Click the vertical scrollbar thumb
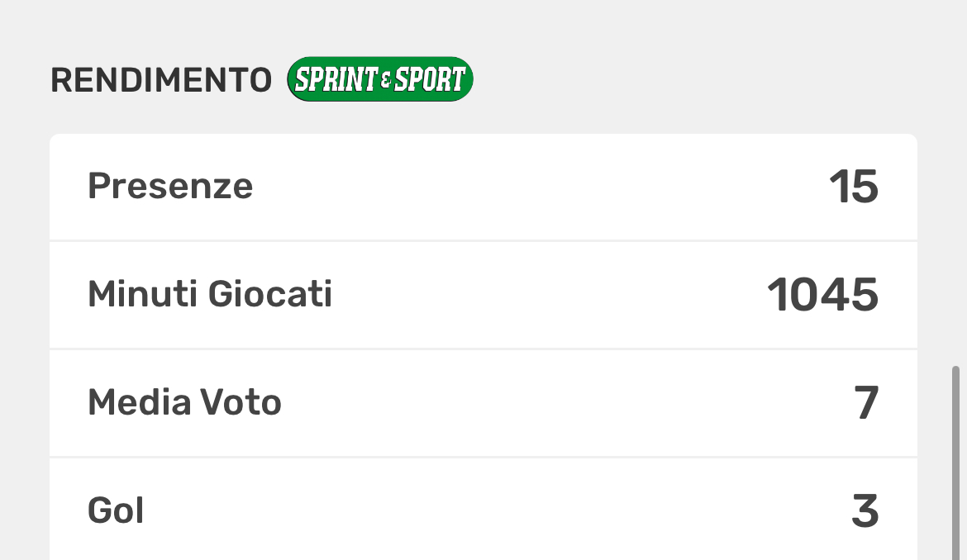This screenshot has width=967, height=560. pos(956,463)
